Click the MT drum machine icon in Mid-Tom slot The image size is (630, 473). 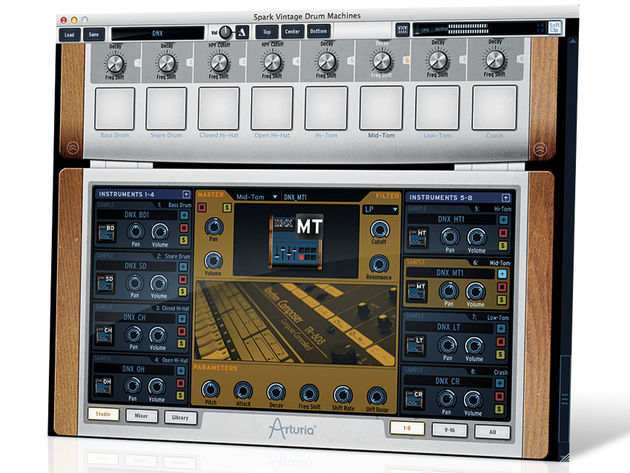(417, 291)
